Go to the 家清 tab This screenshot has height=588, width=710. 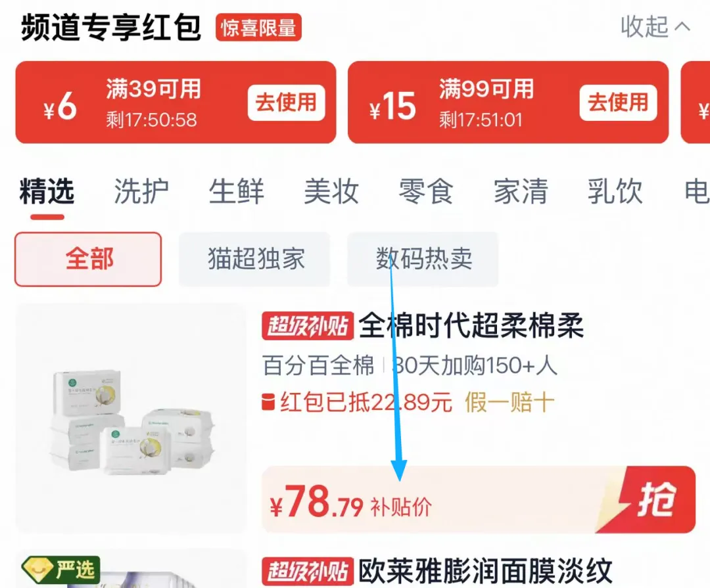pos(521,191)
